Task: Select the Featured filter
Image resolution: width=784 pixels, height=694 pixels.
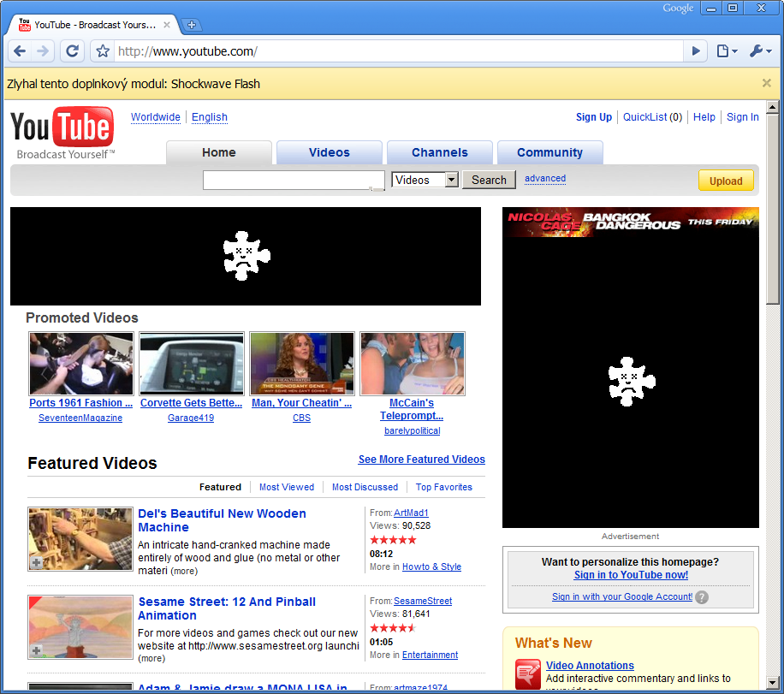Action: 220,487
